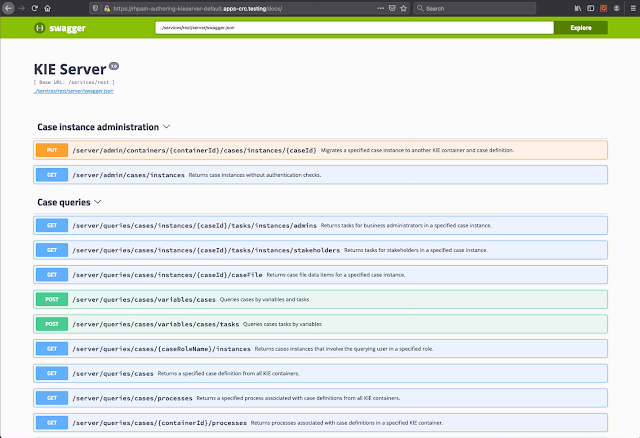Click description 'Queries cases by variables and tasks'

[x=264, y=299]
